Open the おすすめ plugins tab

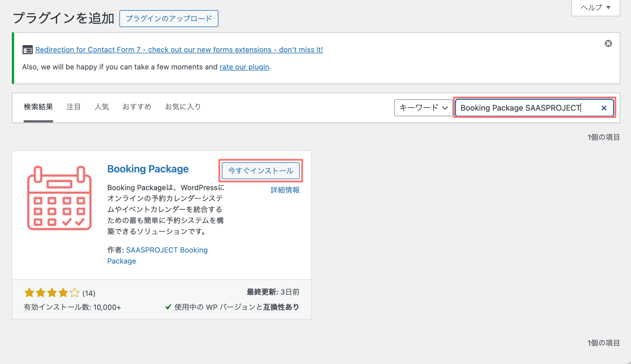click(x=137, y=106)
